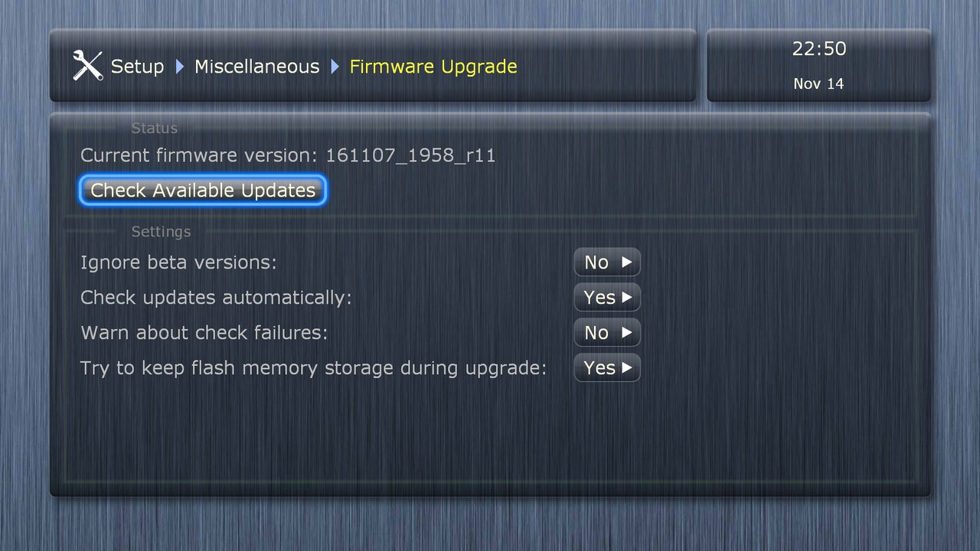Image resolution: width=980 pixels, height=551 pixels.
Task: Click the arrow on Check updates automatically selector
Action: 627,297
